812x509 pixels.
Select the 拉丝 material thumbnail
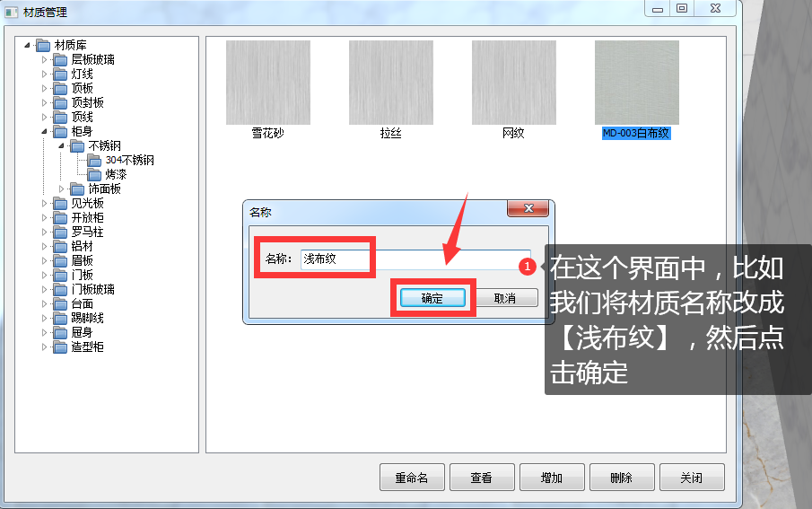point(391,83)
